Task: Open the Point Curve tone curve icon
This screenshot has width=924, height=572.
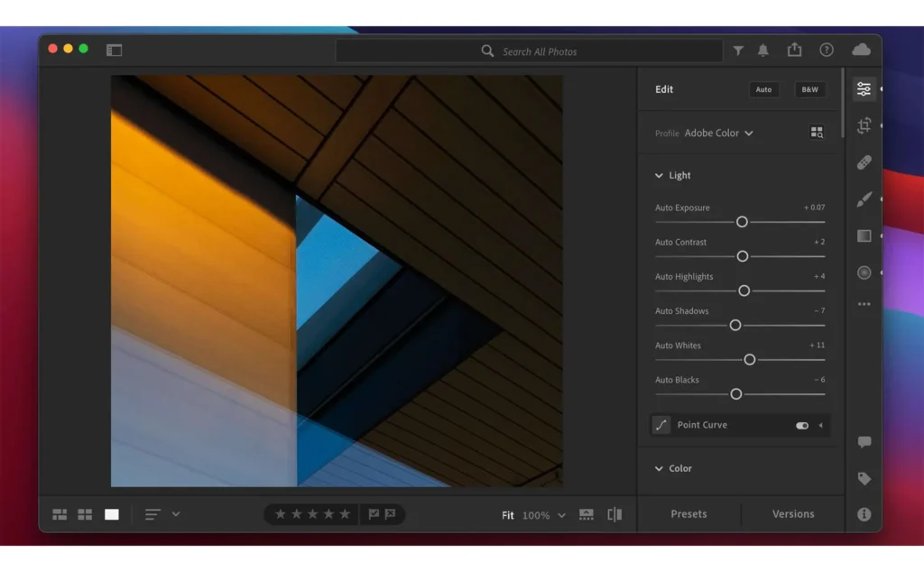Action: (661, 425)
